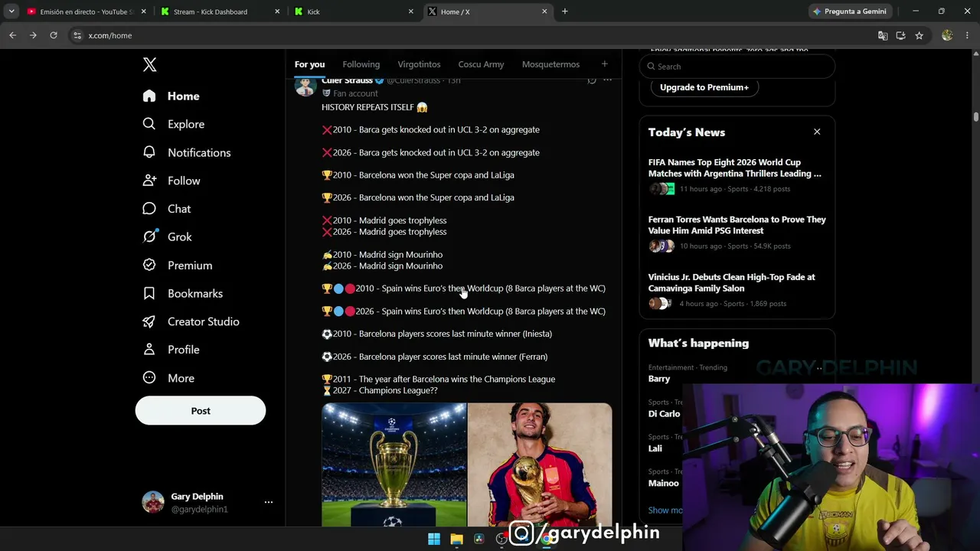This screenshot has width=980, height=551.
Task: Launch Grok from the sidebar
Action: pos(168,237)
